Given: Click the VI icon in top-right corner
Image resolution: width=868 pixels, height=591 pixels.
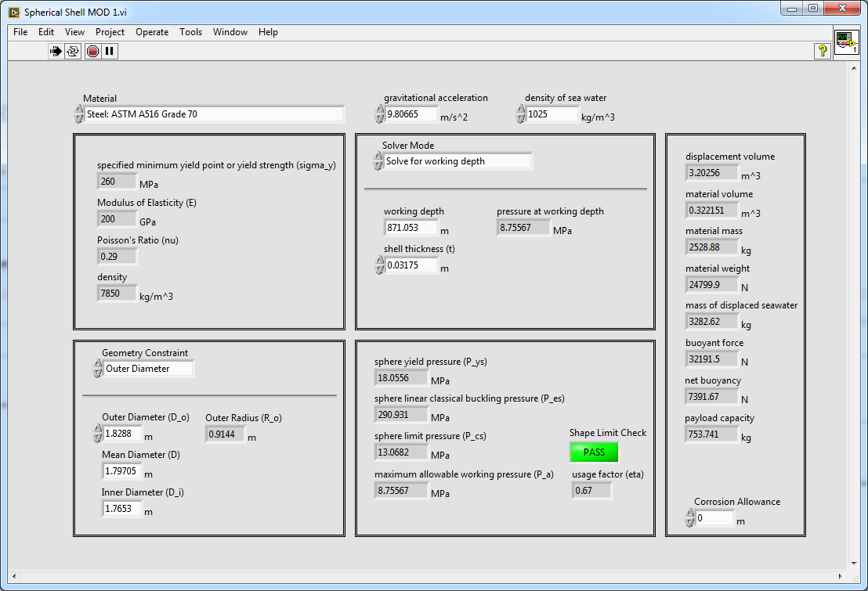Looking at the screenshot, I should point(845,41).
